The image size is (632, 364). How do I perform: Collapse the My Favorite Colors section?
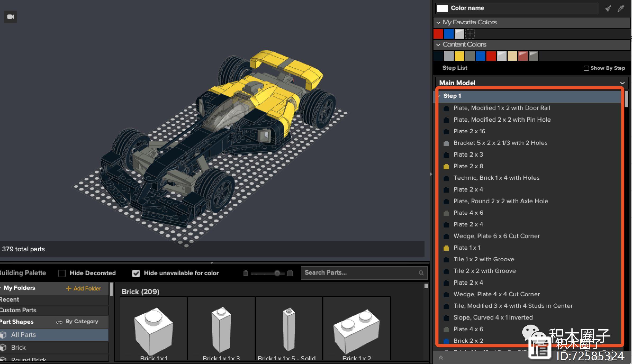pyautogui.click(x=438, y=22)
